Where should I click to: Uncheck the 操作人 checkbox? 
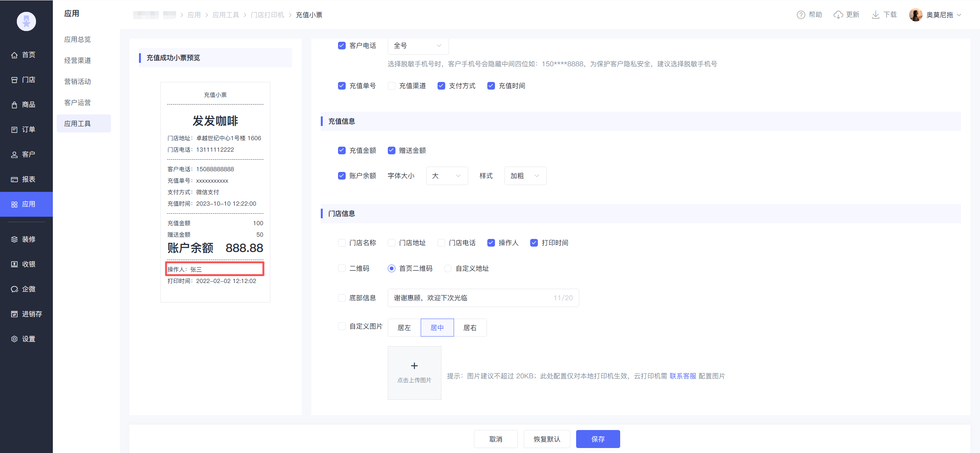491,243
